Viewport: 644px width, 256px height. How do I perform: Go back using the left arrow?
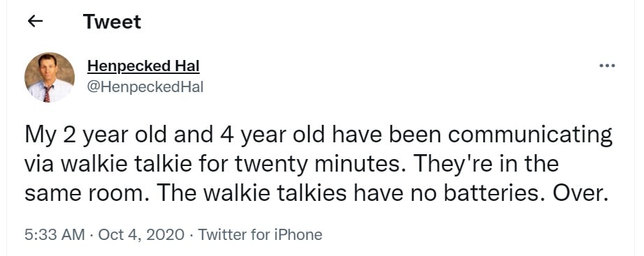pyautogui.click(x=36, y=22)
